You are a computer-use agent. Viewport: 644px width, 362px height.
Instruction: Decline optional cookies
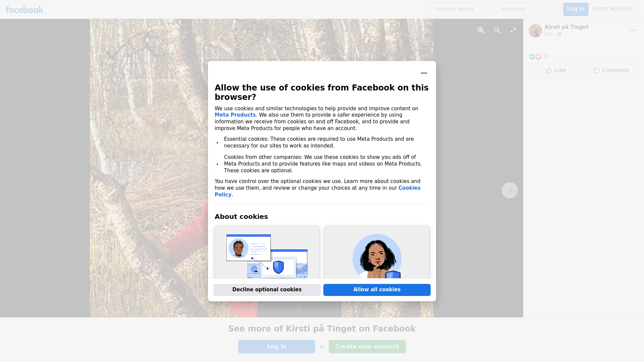tap(267, 290)
